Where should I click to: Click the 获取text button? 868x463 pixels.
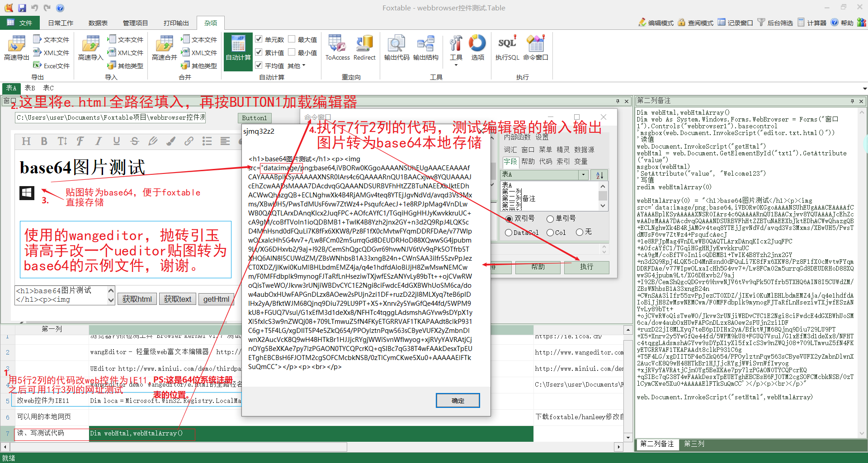tap(178, 299)
